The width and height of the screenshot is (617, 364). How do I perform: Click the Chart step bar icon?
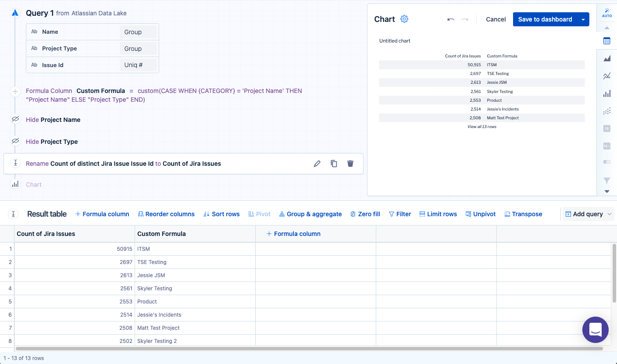pos(15,184)
